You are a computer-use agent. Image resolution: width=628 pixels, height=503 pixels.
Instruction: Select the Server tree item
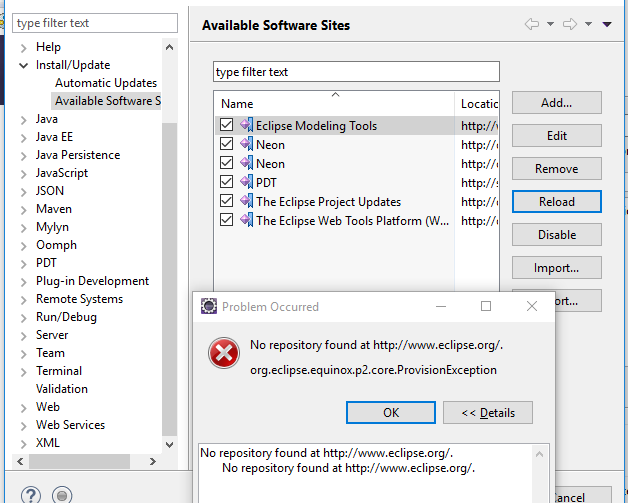(52, 335)
